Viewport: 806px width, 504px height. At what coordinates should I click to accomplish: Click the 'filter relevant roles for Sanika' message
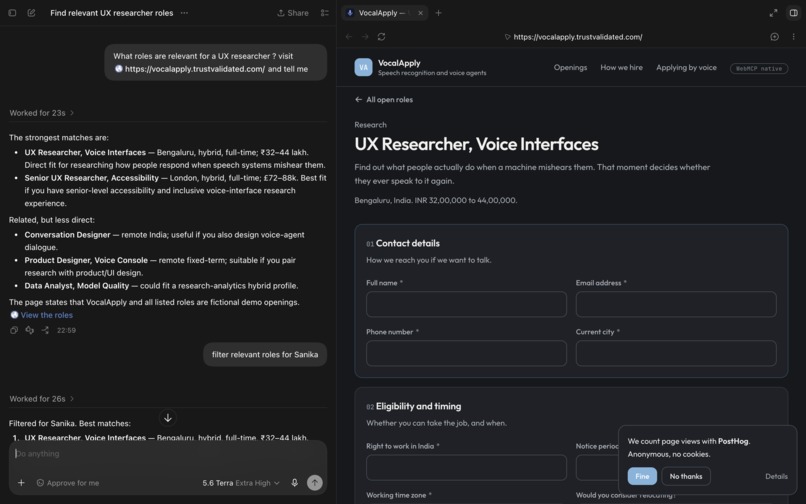point(265,354)
